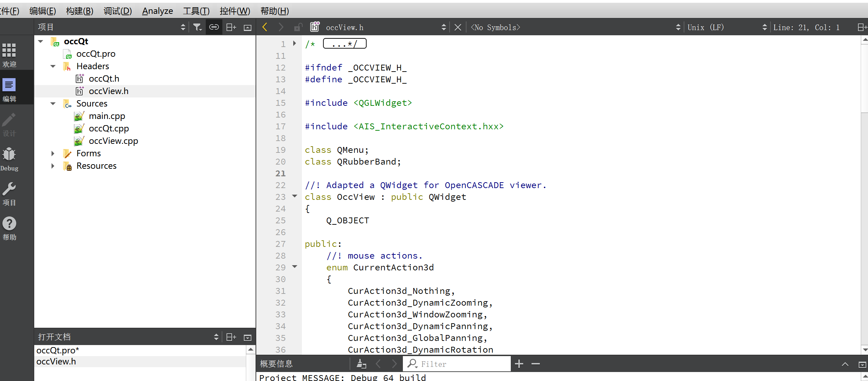868x381 pixels.
Task: Click the editor back navigation arrow
Action: point(265,27)
